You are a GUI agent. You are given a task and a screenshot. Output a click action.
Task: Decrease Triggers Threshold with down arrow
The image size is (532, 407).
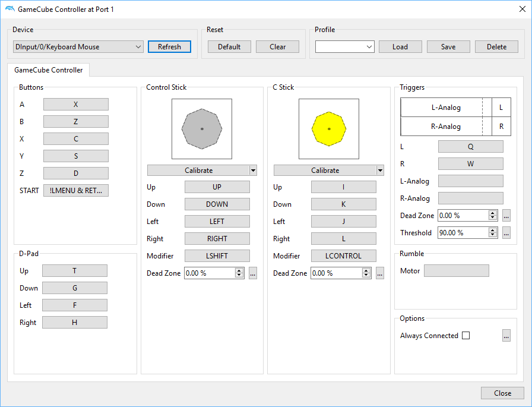coord(493,235)
